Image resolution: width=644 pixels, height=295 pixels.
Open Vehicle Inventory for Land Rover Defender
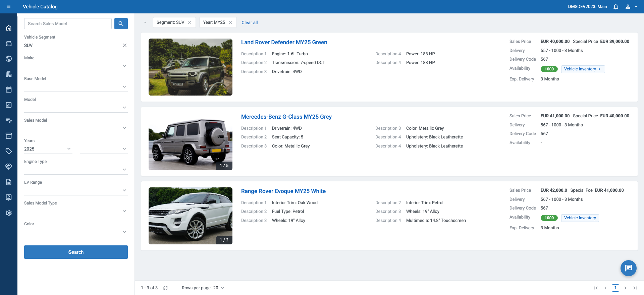[583, 69]
